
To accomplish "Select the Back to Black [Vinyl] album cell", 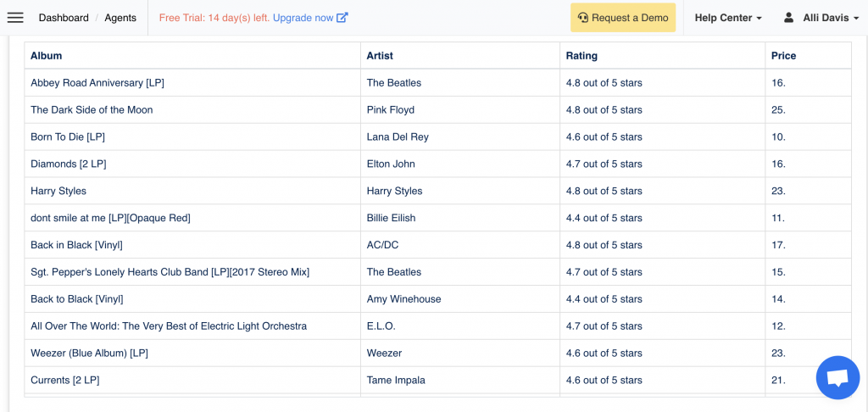I will [76, 299].
